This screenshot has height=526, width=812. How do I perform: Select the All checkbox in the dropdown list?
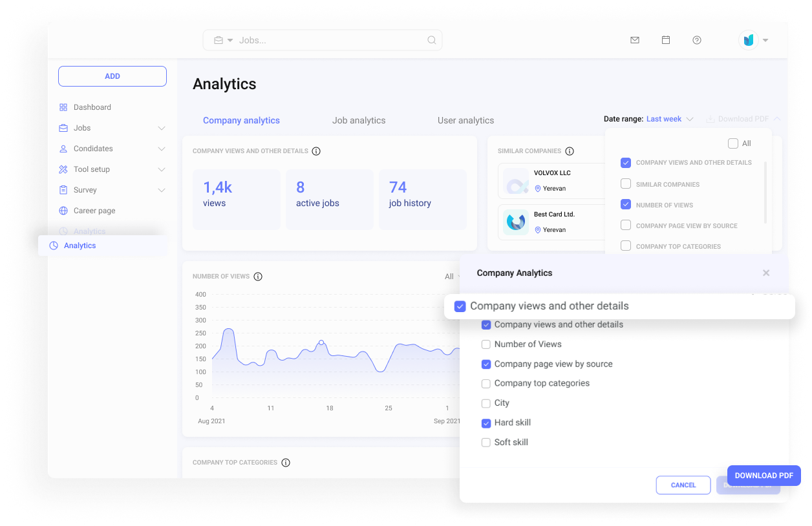pos(732,143)
